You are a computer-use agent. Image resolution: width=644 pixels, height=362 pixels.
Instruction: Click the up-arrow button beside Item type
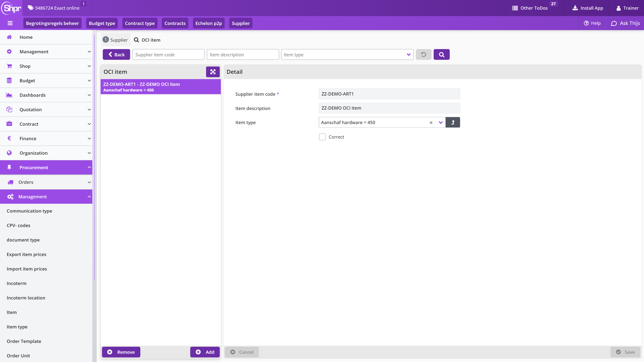click(453, 122)
